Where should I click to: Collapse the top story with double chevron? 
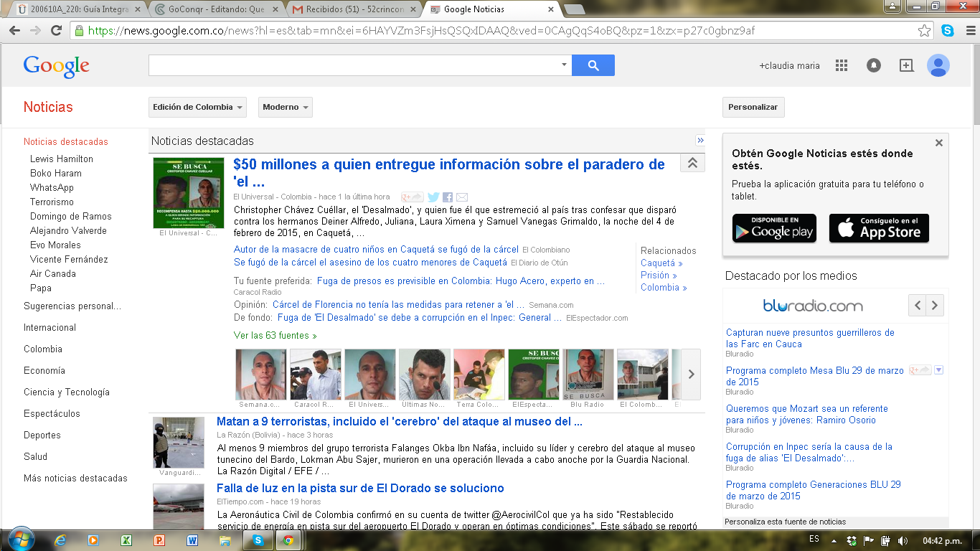click(692, 163)
